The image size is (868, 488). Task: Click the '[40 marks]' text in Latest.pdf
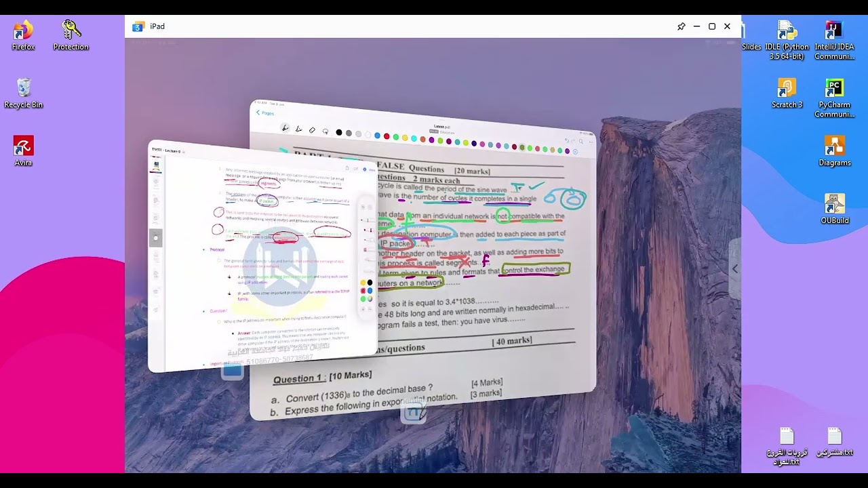(512, 341)
